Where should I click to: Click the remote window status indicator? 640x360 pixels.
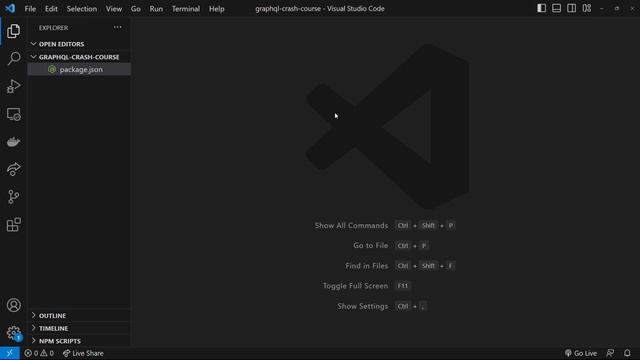click(10, 353)
